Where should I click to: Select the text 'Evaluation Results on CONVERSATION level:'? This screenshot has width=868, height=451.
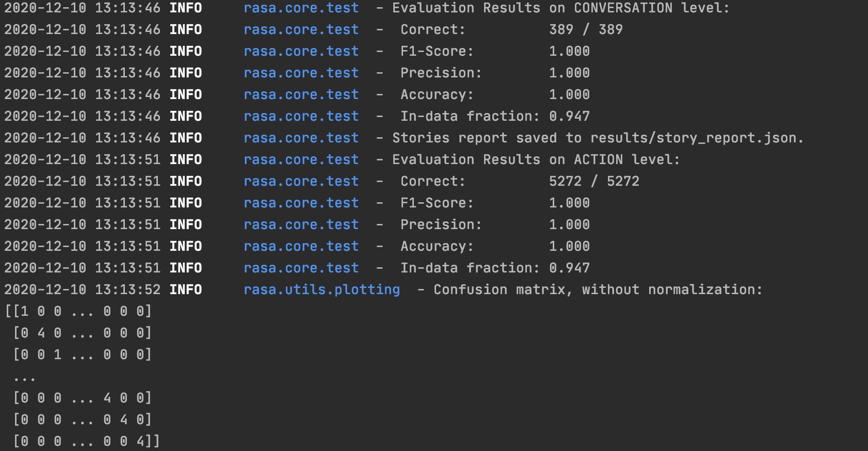(x=561, y=8)
